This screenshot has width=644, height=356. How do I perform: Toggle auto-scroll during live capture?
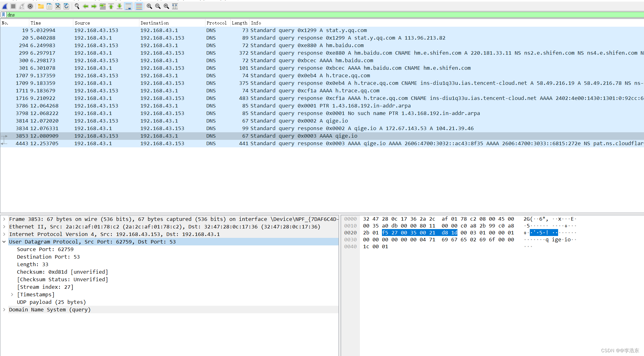[x=128, y=6]
